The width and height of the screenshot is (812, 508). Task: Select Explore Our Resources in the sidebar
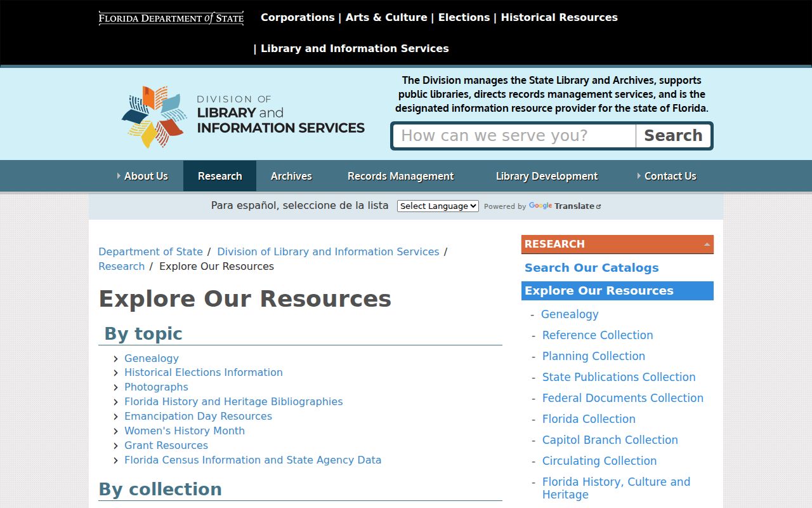coord(617,291)
